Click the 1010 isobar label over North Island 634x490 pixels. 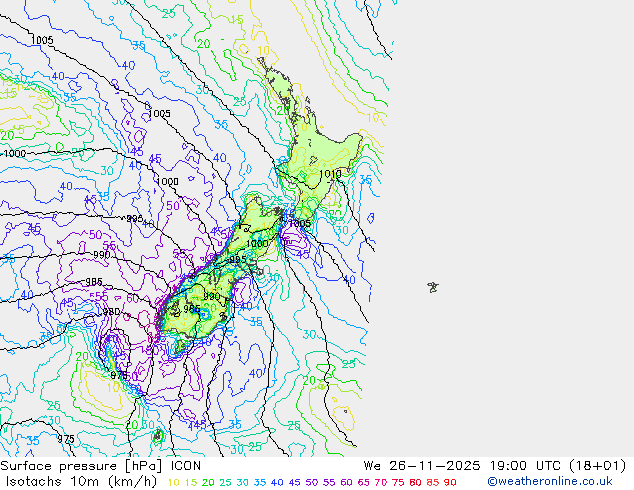[x=330, y=174]
